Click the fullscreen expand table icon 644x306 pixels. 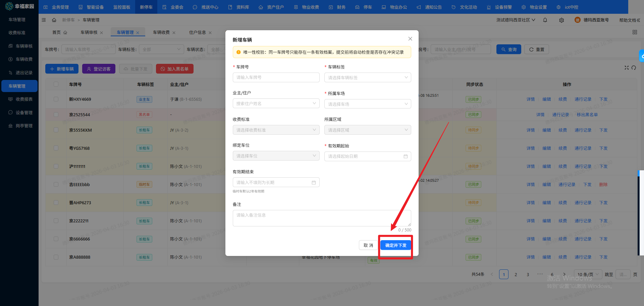626,68
